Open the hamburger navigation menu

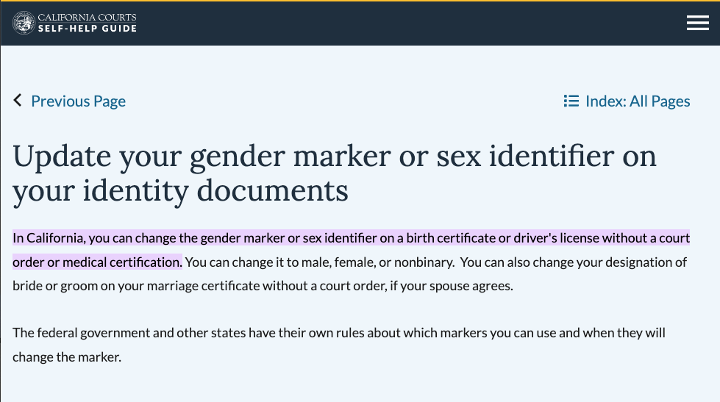click(x=697, y=23)
